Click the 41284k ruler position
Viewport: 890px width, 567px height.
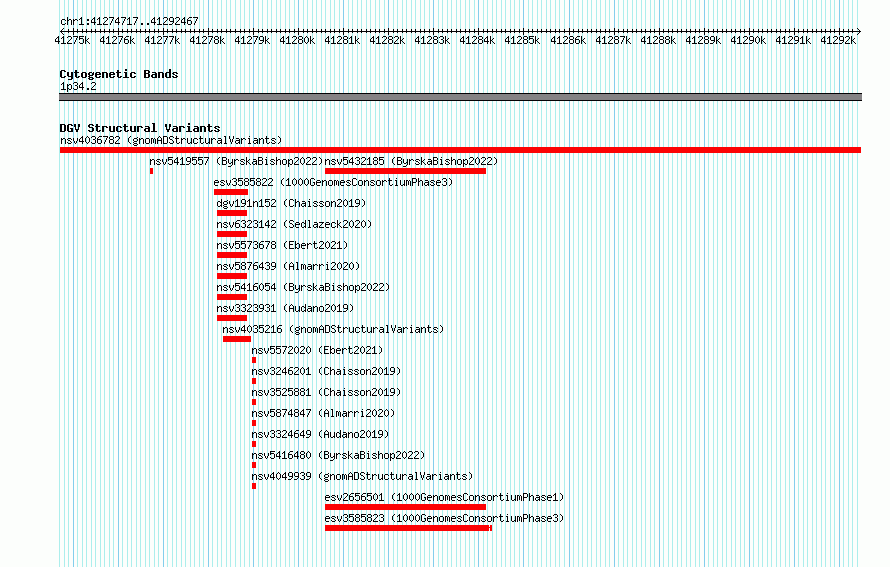(477, 40)
